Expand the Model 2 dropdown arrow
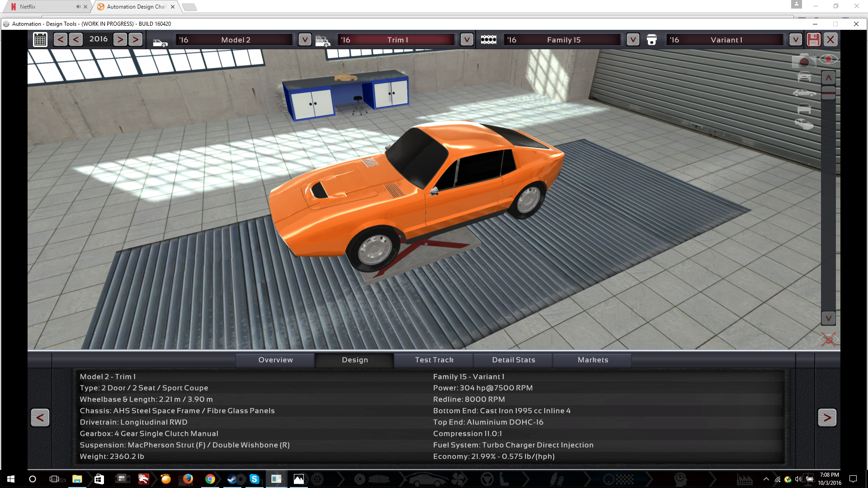The height and width of the screenshot is (488, 868). [305, 40]
